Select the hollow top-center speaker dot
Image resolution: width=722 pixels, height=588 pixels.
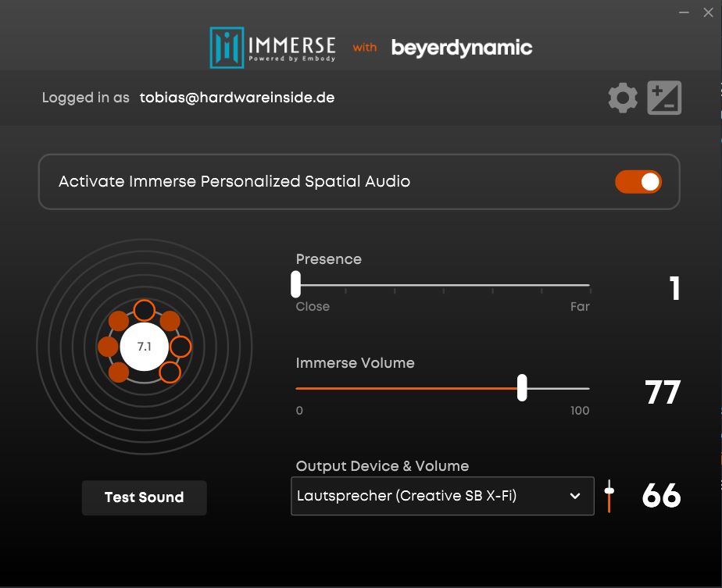click(x=144, y=311)
